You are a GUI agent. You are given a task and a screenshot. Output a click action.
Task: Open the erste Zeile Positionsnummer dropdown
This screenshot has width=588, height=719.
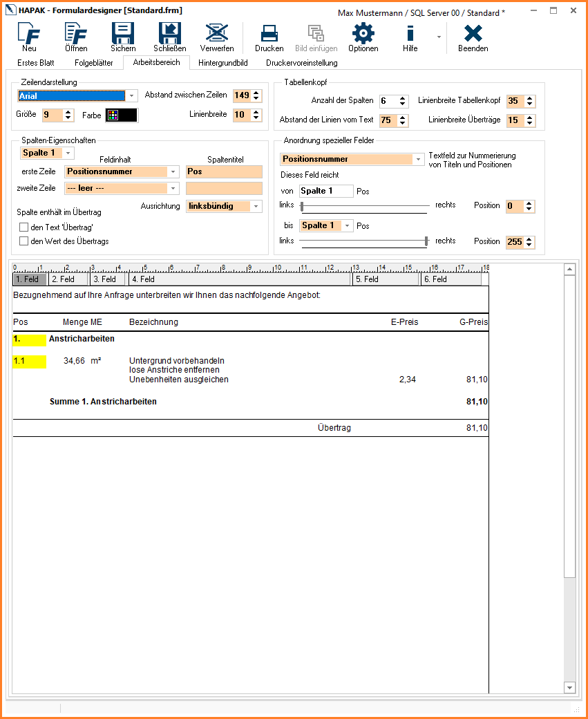(x=173, y=171)
